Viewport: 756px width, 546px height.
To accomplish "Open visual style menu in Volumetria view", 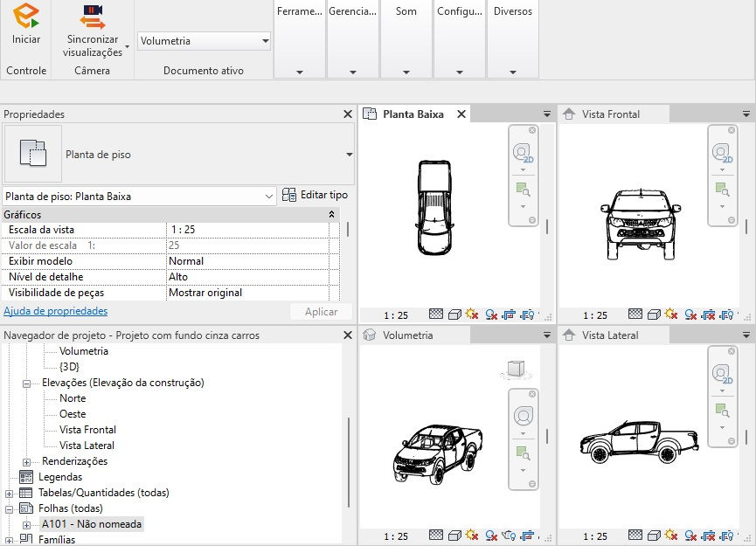I will (x=454, y=536).
